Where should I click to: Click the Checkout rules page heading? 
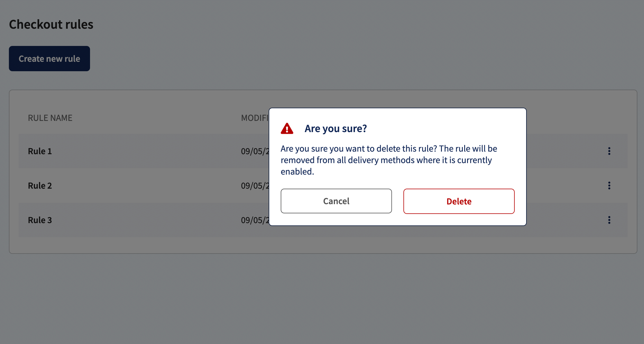[51, 24]
